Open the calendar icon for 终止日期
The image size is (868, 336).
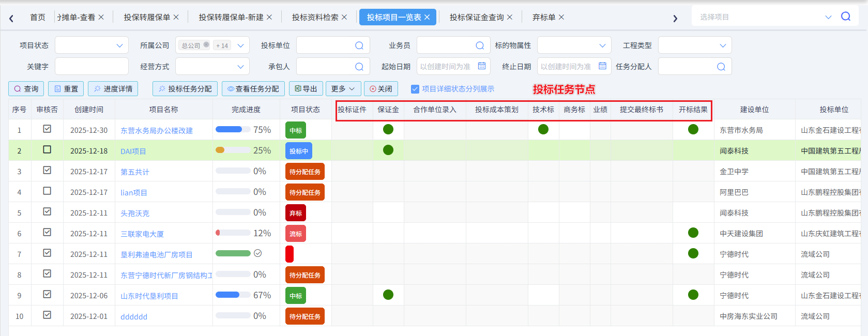(602, 66)
